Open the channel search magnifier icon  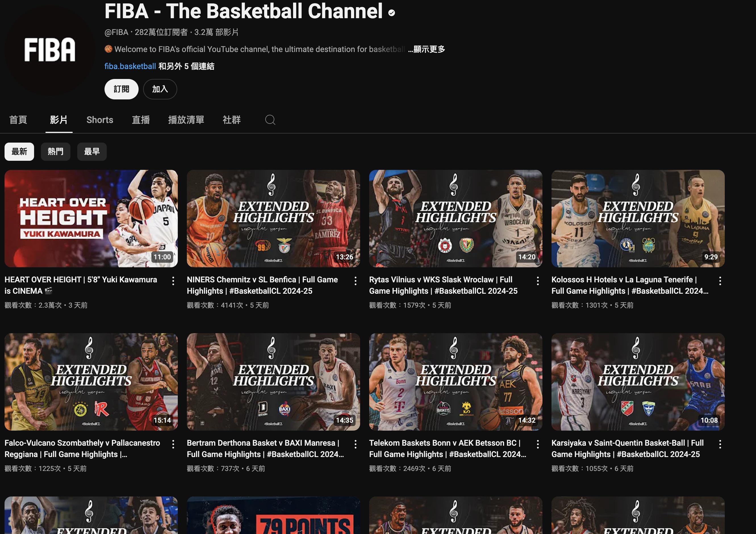coord(270,120)
